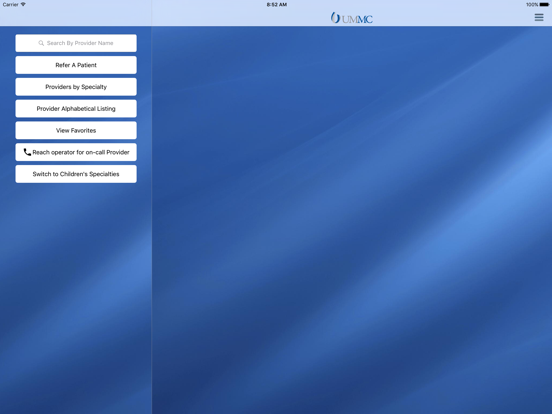Browse Providers by Specialty

click(76, 87)
